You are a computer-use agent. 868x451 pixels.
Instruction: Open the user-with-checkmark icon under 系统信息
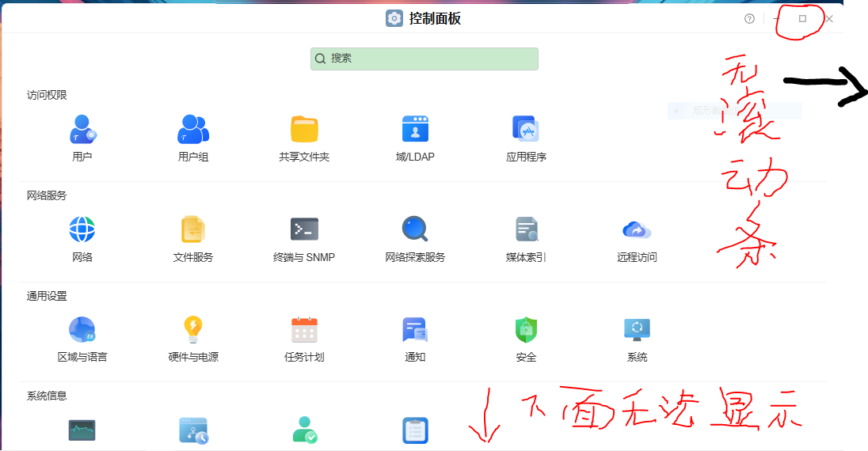click(304, 430)
